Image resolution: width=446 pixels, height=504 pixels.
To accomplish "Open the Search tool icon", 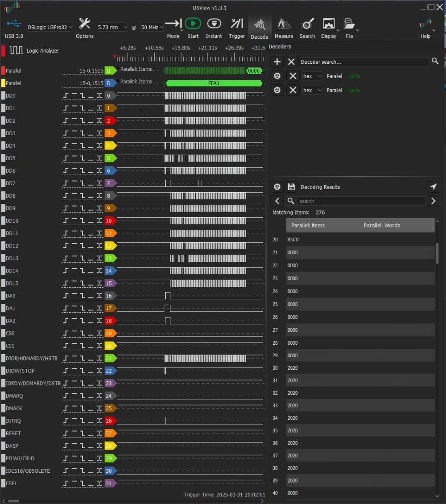I will point(307,23).
